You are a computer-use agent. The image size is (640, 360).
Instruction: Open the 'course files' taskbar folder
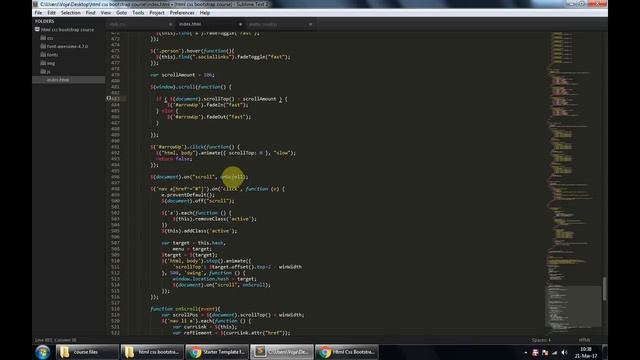click(87, 352)
